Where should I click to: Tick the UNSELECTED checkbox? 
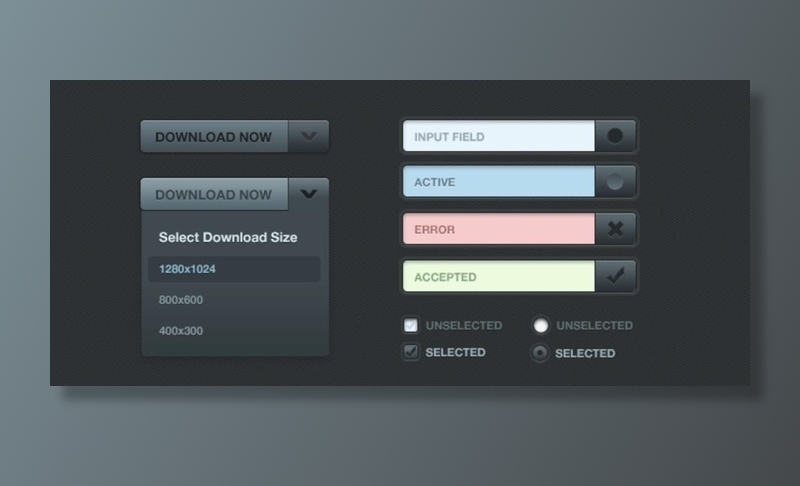click(x=411, y=325)
